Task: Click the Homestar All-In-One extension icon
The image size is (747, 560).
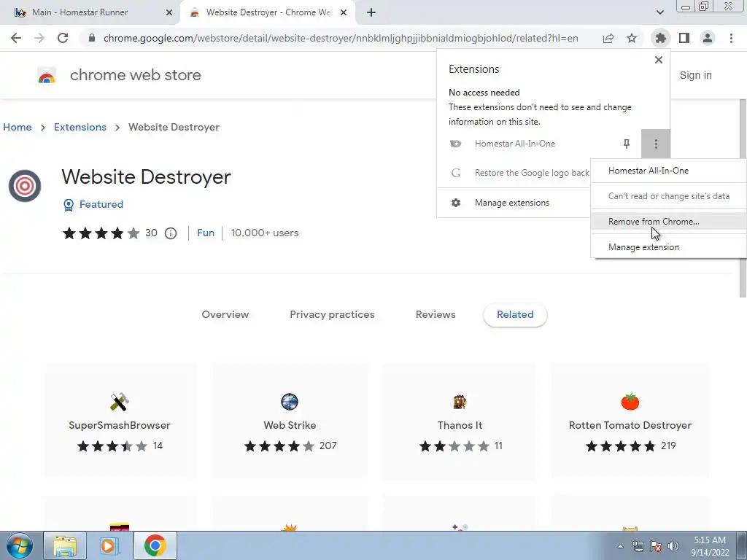Action: [456, 144]
